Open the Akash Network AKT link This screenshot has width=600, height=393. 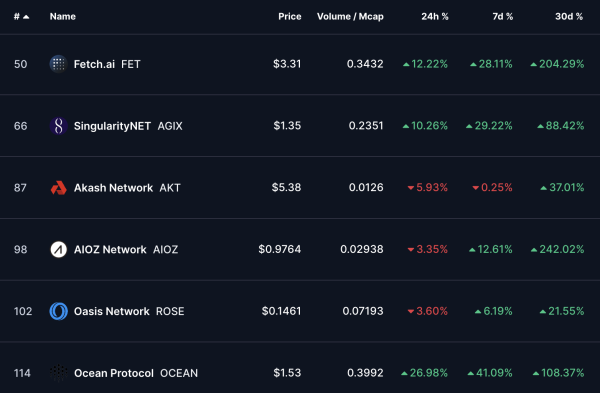tap(127, 188)
